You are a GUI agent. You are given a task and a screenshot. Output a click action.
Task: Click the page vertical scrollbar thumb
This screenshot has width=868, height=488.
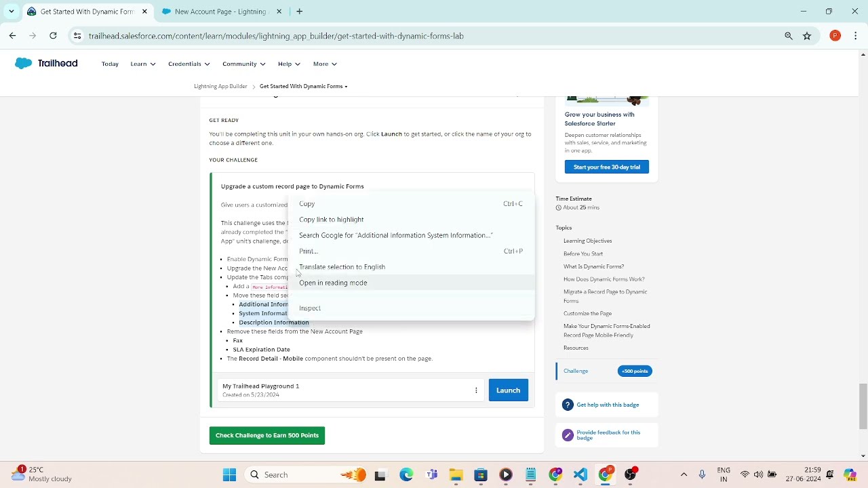(x=863, y=406)
